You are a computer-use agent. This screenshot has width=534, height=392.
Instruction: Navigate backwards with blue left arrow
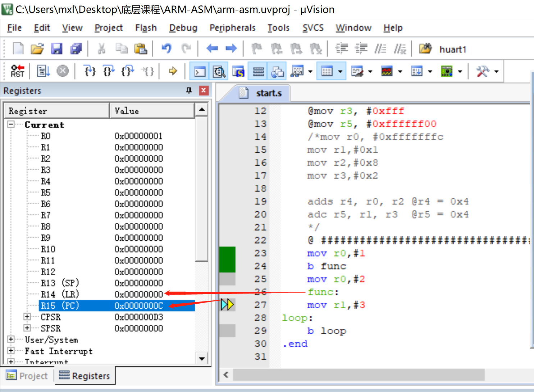(212, 49)
